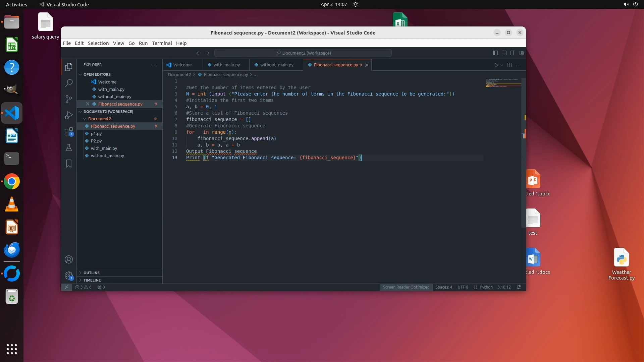Open the Extensions view

click(x=69, y=131)
